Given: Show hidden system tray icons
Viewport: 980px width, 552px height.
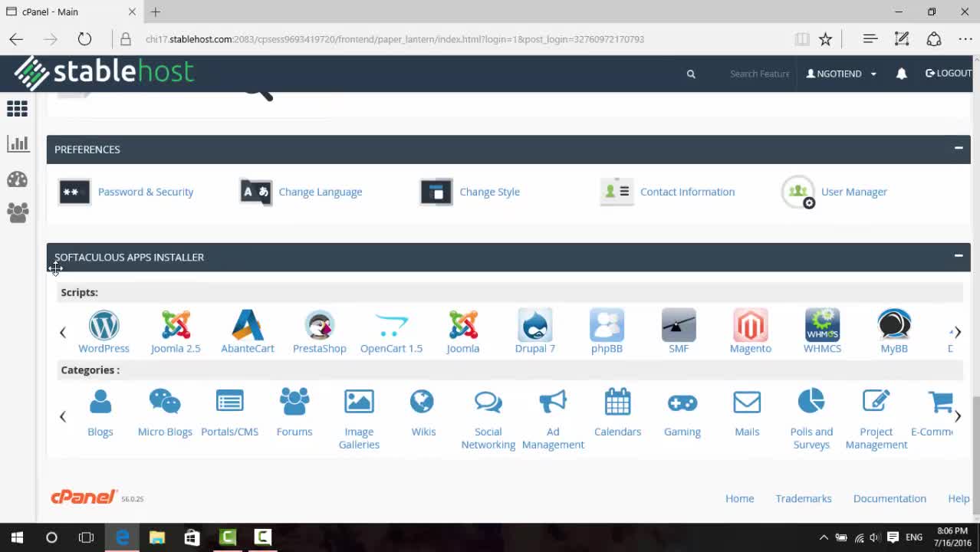Looking at the screenshot, I should tap(824, 537).
